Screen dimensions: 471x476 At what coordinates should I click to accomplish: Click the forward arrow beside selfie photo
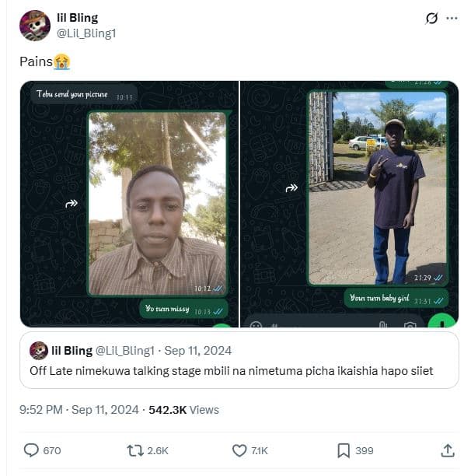pyautogui.click(x=72, y=204)
